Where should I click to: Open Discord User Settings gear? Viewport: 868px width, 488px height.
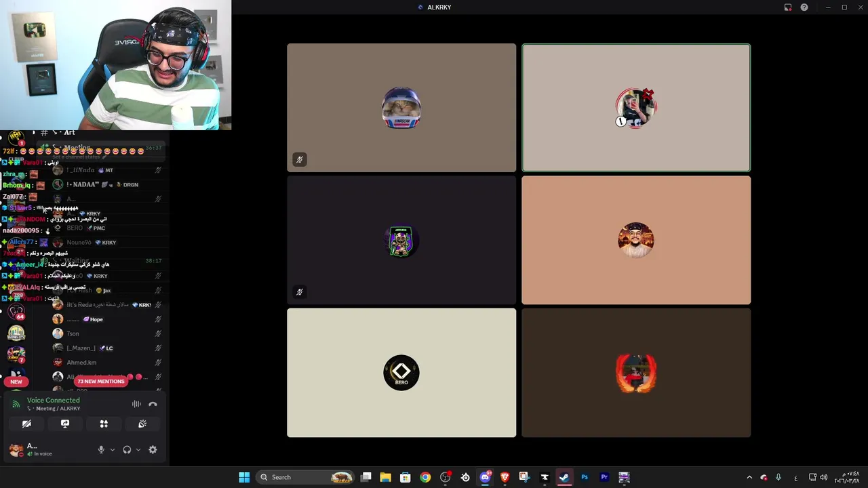(x=153, y=449)
